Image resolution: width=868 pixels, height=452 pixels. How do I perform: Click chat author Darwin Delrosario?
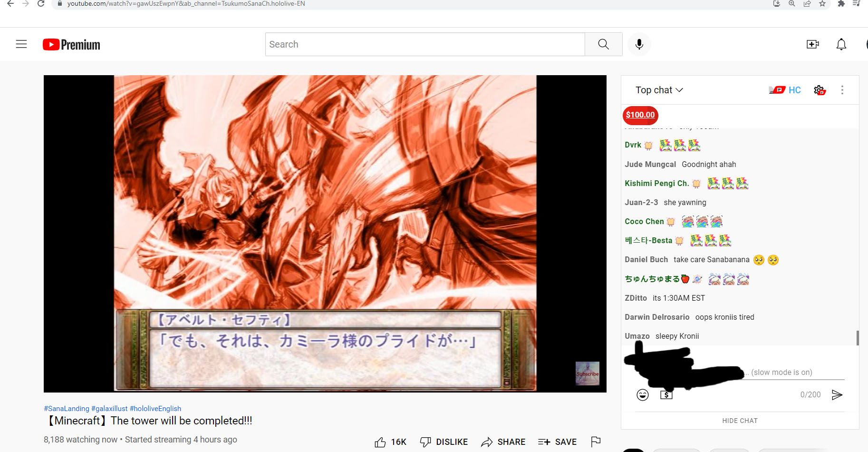(x=657, y=317)
